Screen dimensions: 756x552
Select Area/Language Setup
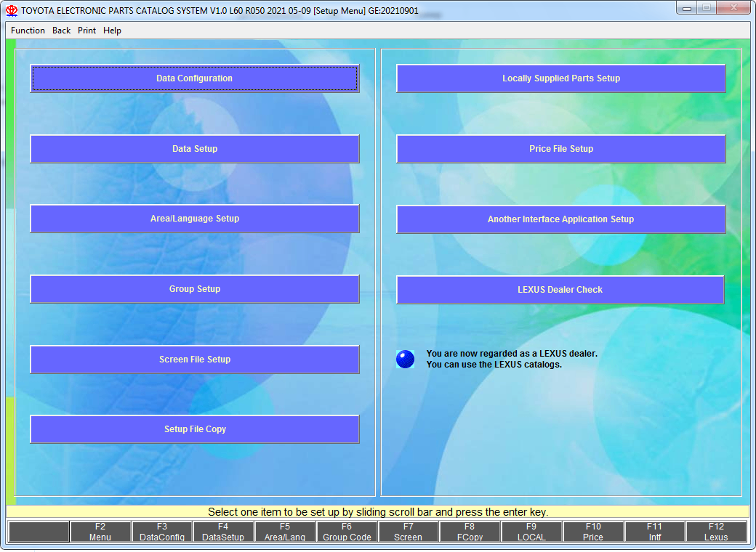(x=195, y=219)
